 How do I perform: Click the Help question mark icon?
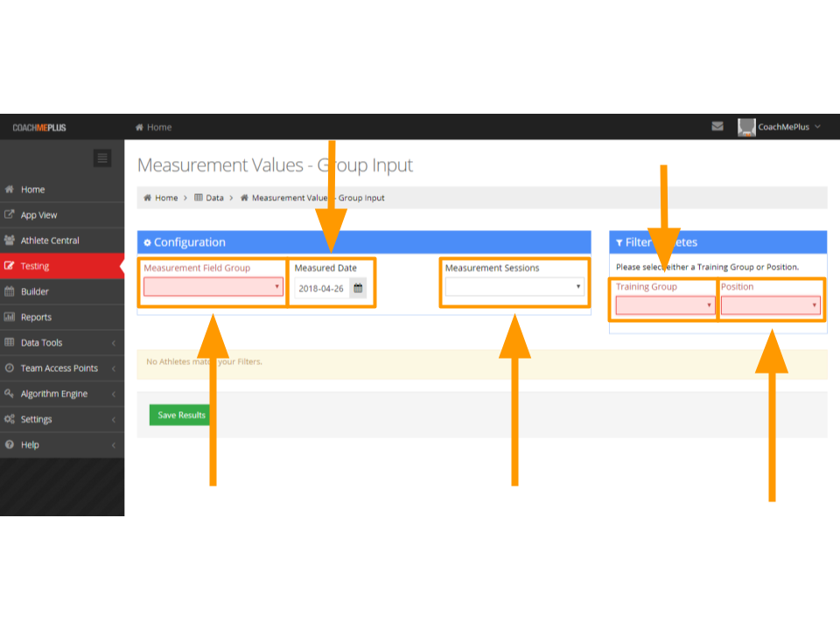(x=10, y=444)
